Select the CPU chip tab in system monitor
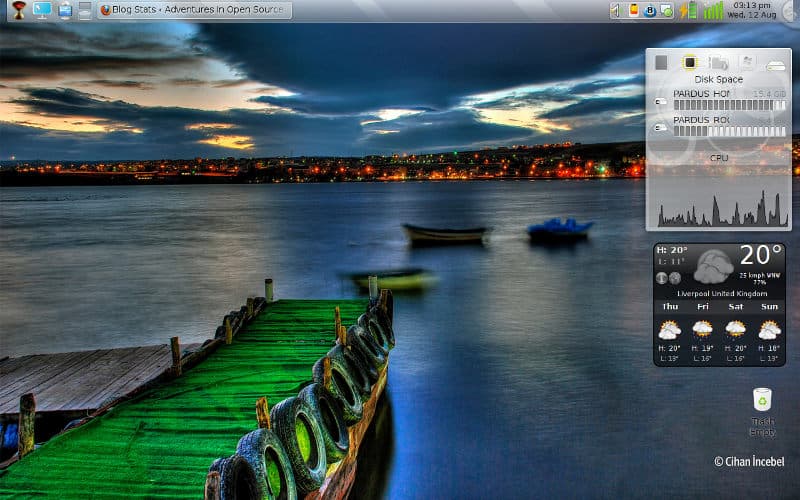This screenshot has width=800, height=500. tap(689, 62)
